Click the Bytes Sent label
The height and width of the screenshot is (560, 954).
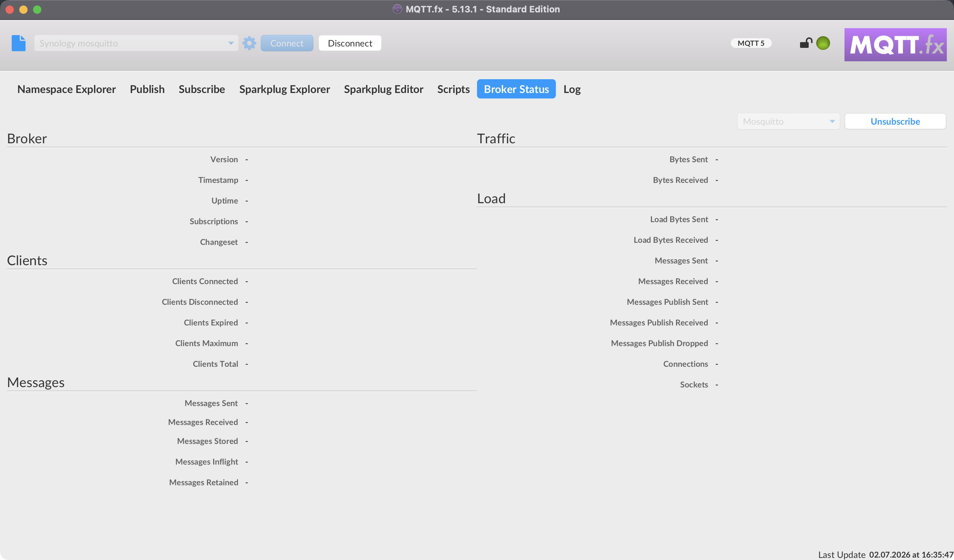coord(688,159)
